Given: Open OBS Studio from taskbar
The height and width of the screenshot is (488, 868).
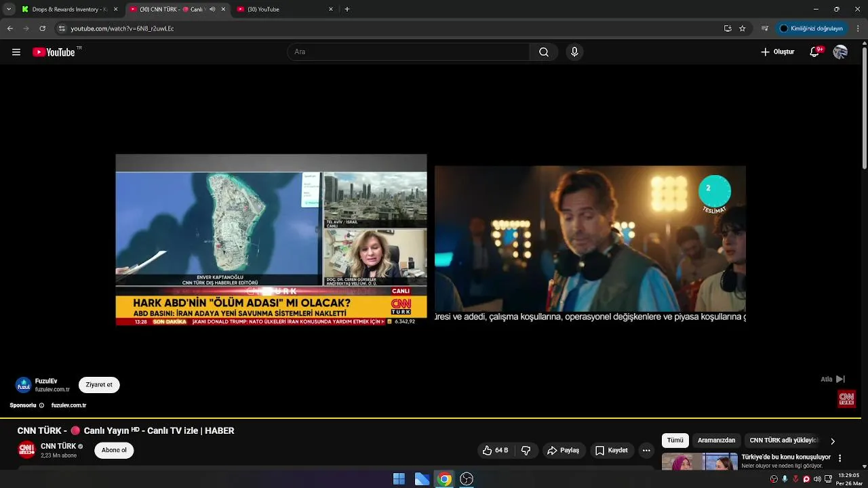Looking at the screenshot, I should (x=467, y=479).
